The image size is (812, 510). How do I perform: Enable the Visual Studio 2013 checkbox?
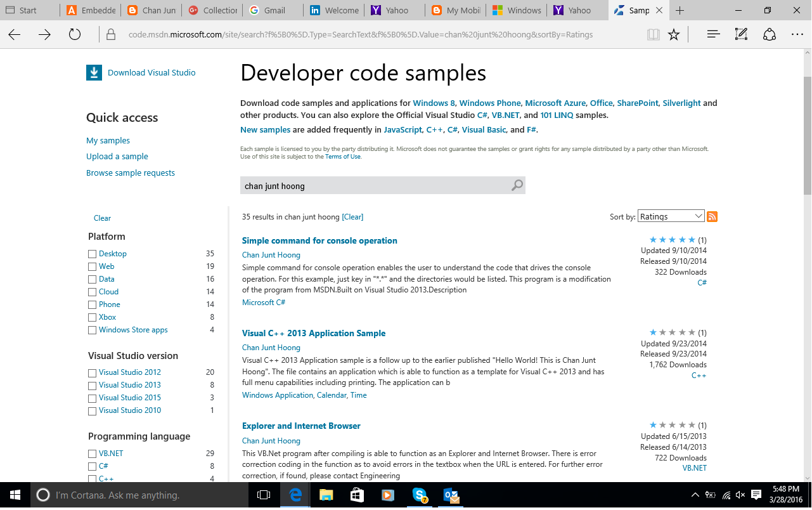(x=93, y=385)
